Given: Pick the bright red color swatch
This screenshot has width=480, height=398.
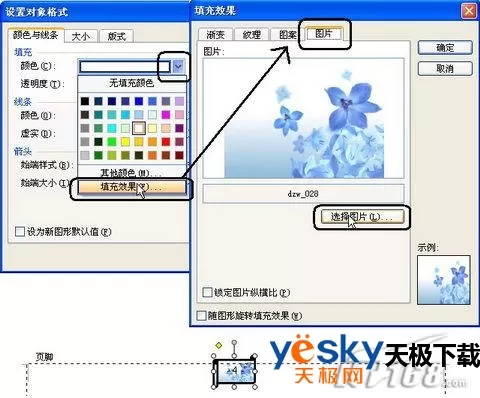Looking at the screenshot, I should (x=166, y=142).
